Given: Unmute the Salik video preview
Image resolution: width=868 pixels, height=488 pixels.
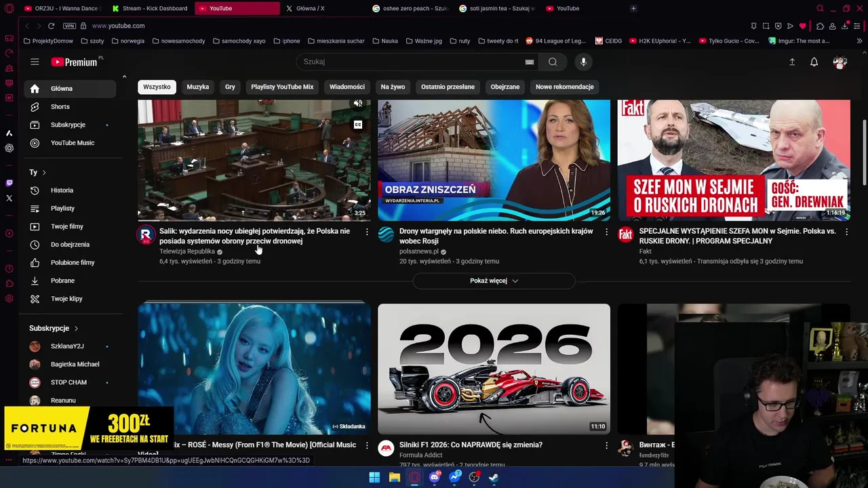Looking at the screenshot, I should click(x=358, y=104).
